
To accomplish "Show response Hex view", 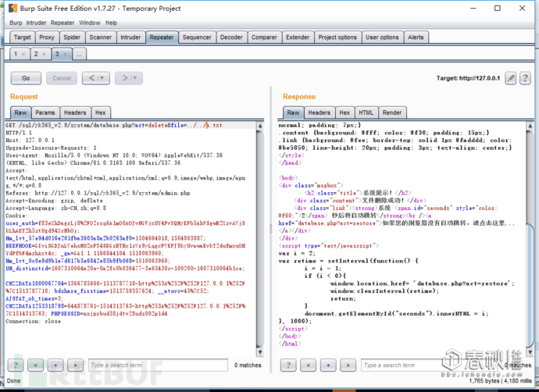I will [344, 112].
